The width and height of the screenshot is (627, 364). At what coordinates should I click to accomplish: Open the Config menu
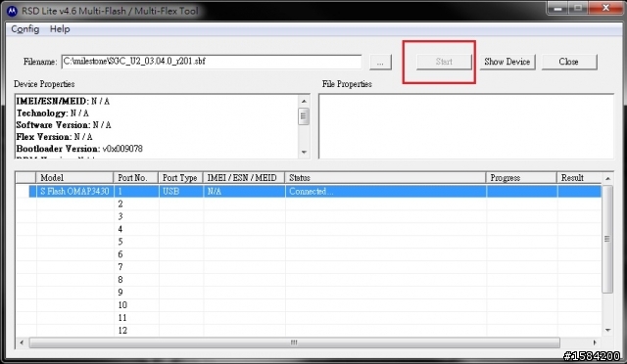click(24, 29)
